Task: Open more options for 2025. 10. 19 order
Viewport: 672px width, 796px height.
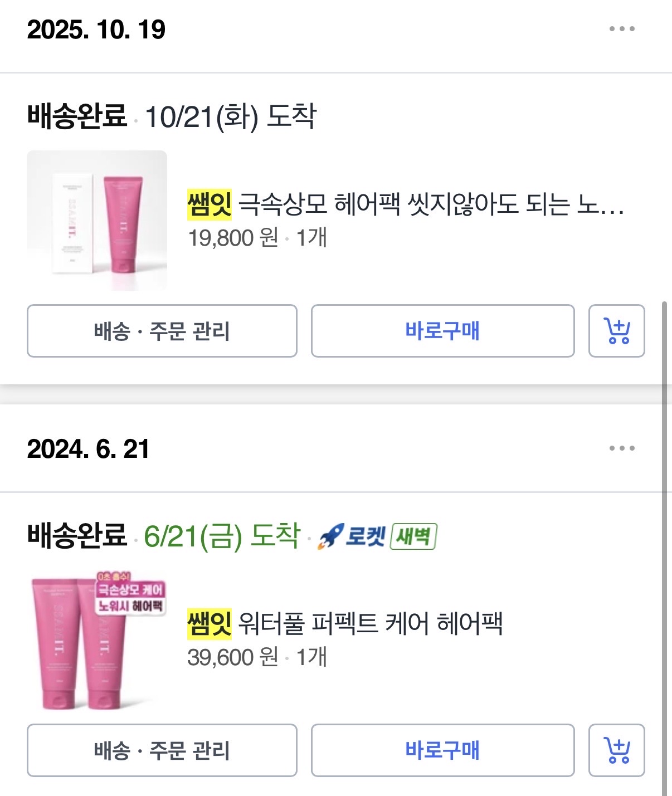Action: pyautogui.click(x=622, y=29)
